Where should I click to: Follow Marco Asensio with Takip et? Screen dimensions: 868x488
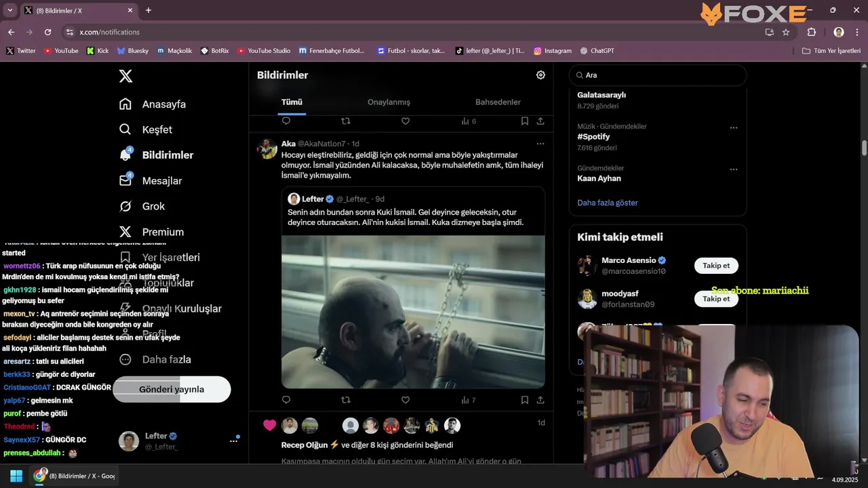(x=716, y=266)
